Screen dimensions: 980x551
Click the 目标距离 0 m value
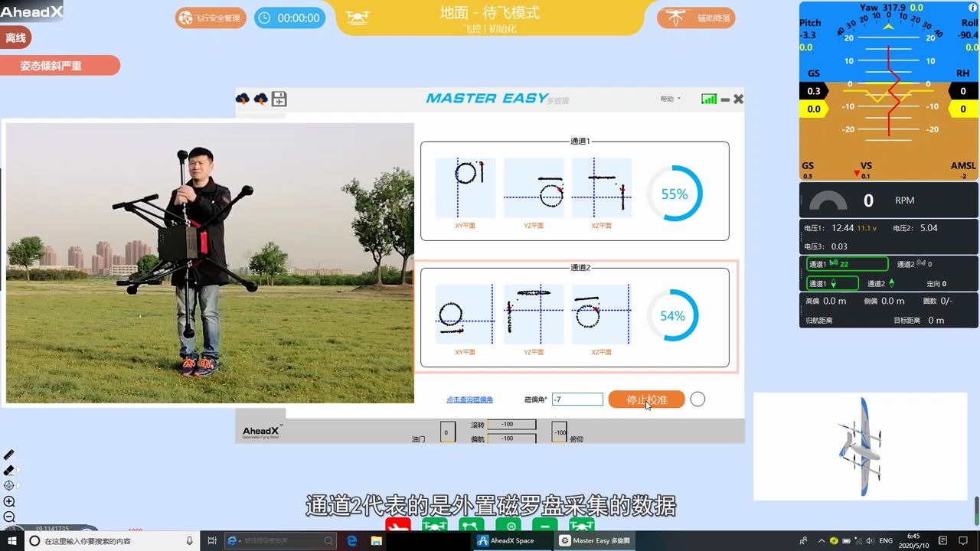pos(936,320)
